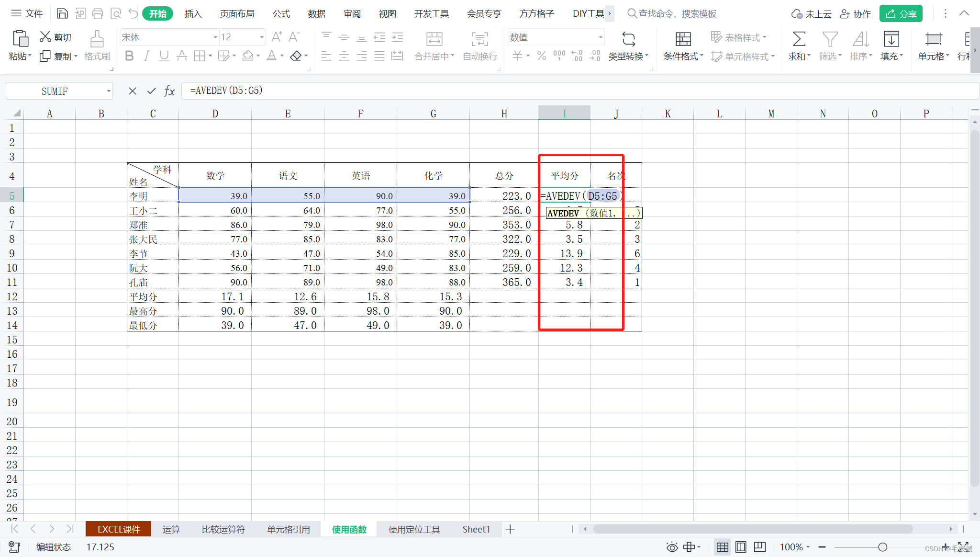This screenshot has width=980, height=557.
Task: Expand the zoom percent dropdown
Action: pyautogui.click(x=808, y=547)
